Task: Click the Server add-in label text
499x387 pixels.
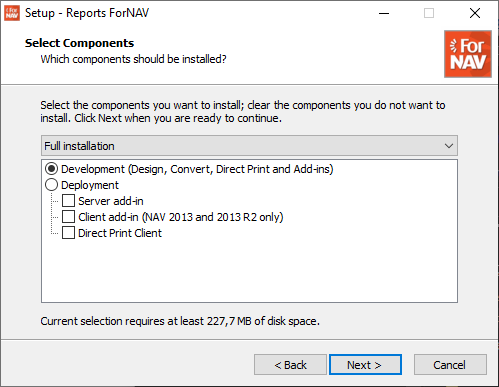Action: [111, 201]
